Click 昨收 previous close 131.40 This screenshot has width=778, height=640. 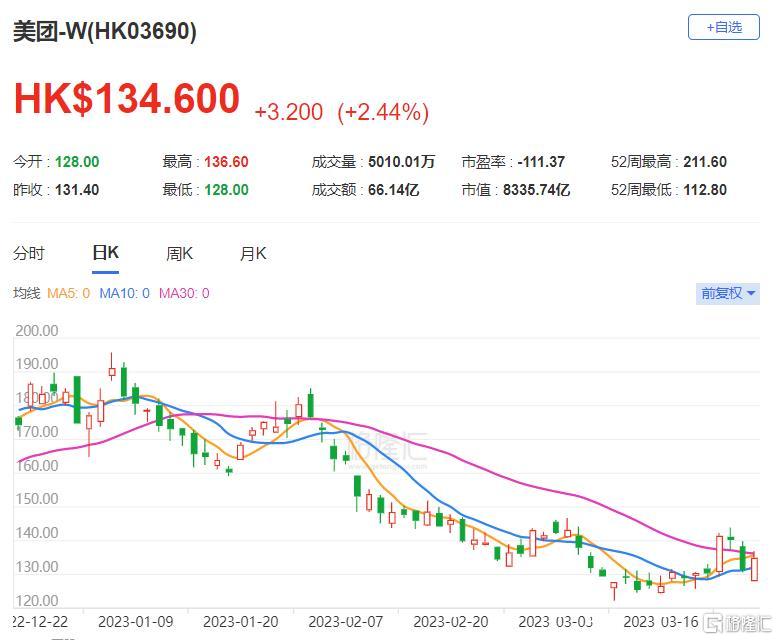pyautogui.click(x=77, y=190)
